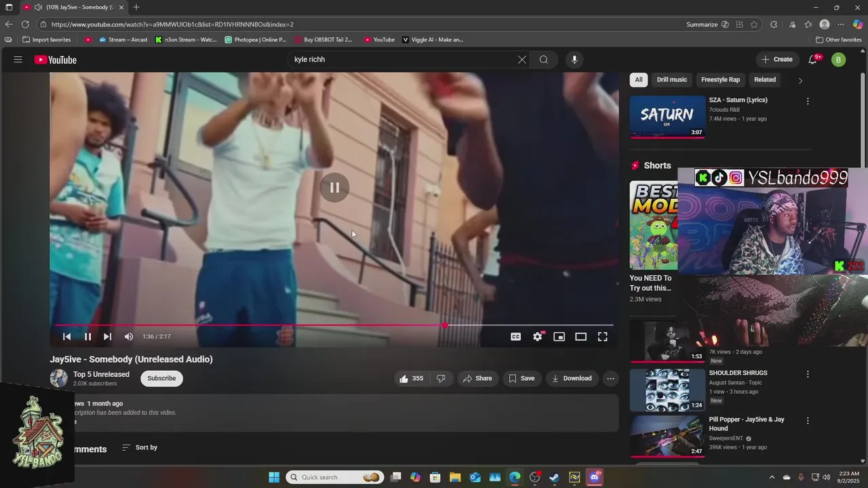Open options for SZA Saturn video
Viewport: 868px width, 488px height.
[808, 101]
